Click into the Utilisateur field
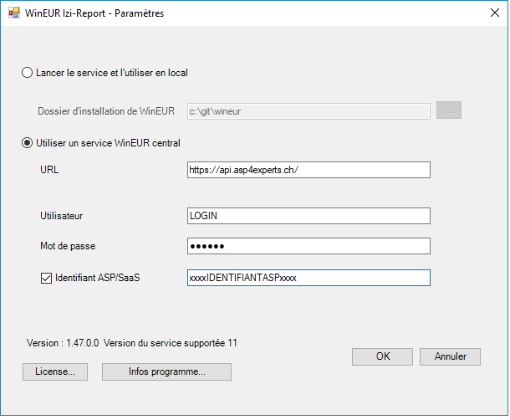Image resolution: width=510 pixels, height=420 pixels. click(x=309, y=216)
